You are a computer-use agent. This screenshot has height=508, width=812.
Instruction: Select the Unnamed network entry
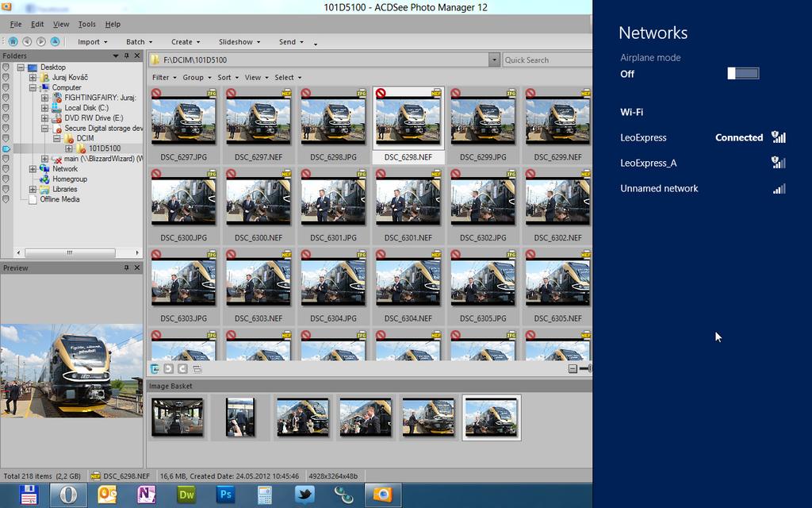(703, 188)
